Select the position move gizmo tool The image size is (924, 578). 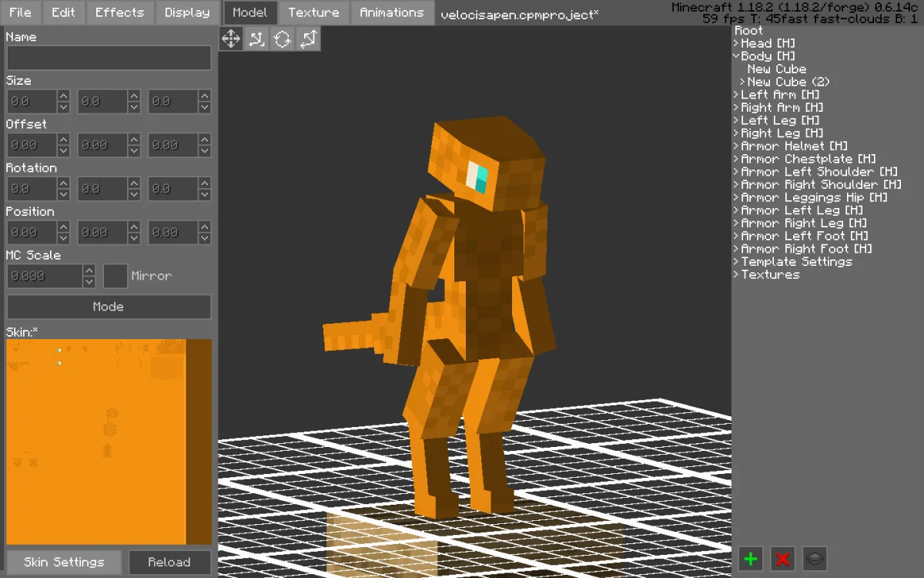[231, 39]
